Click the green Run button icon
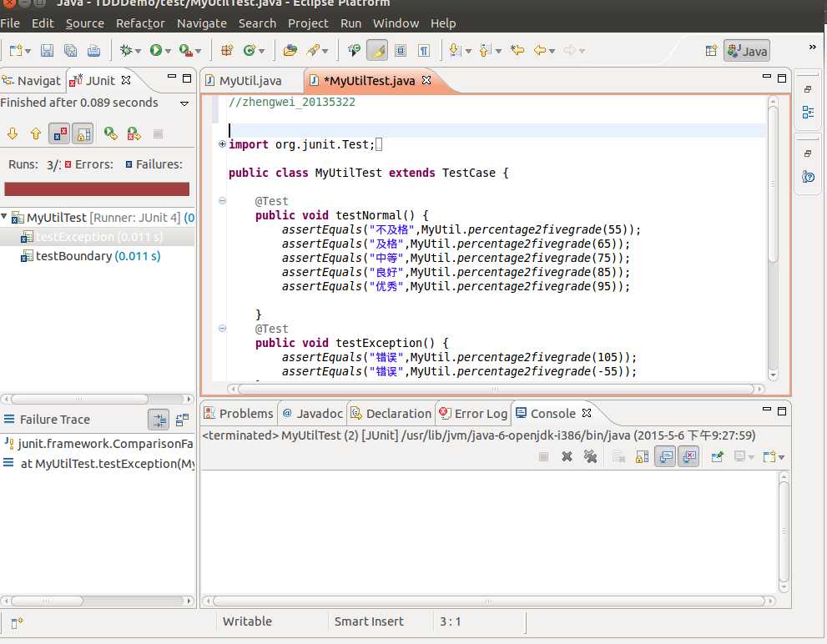This screenshot has width=827, height=644. pyautogui.click(x=155, y=51)
